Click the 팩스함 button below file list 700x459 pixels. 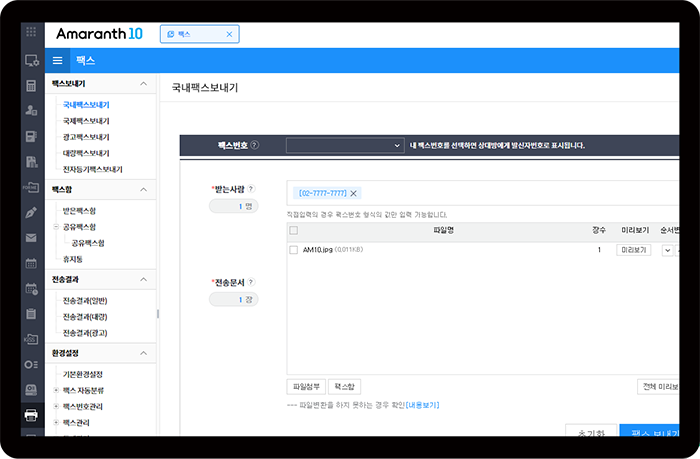tap(344, 387)
